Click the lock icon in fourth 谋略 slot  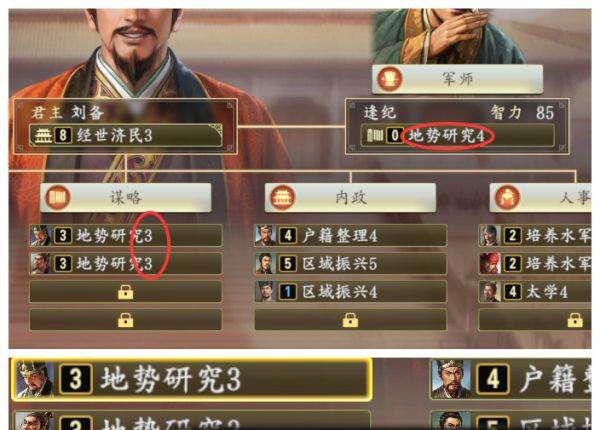pos(126,320)
